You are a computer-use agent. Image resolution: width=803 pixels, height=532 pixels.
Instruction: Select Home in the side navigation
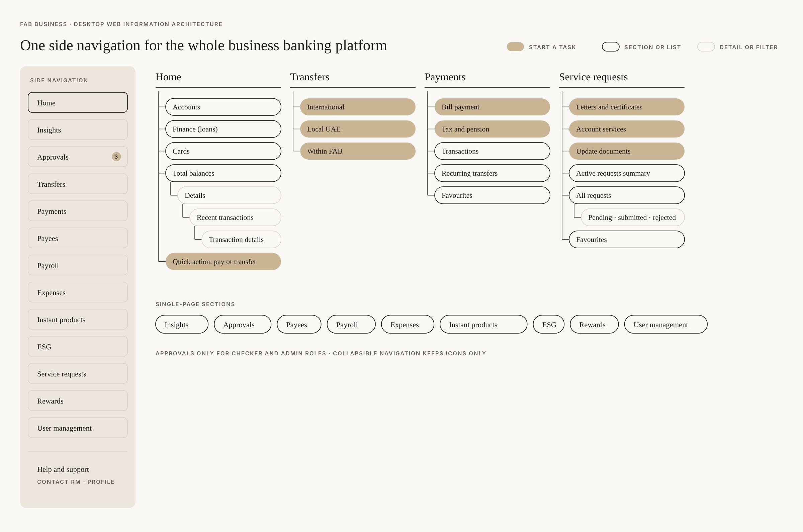coord(78,102)
